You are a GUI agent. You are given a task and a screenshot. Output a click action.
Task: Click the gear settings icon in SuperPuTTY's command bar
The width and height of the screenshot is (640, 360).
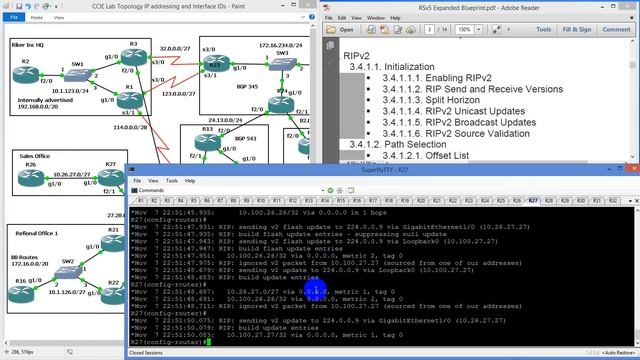(340, 191)
